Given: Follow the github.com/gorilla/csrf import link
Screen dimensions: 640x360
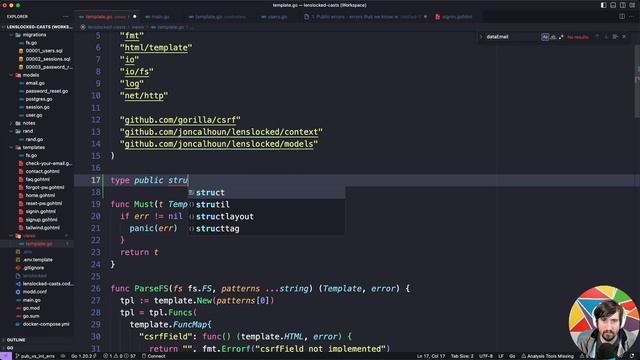Looking at the screenshot, I should coord(180,120).
